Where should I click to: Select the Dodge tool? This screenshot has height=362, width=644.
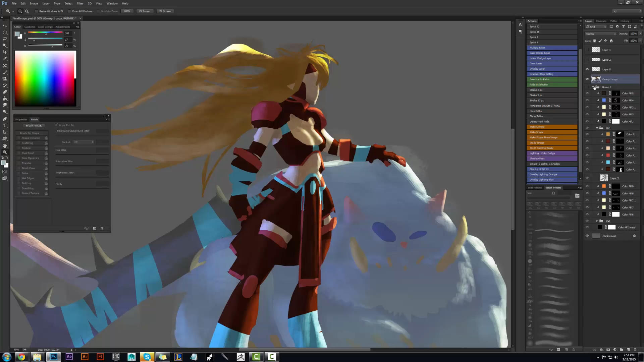coord(5,112)
